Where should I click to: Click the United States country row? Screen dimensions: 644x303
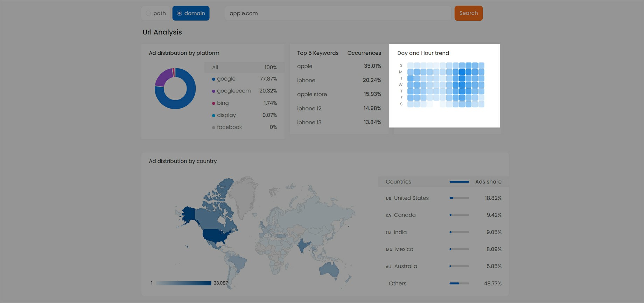pyautogui.click(x=443, y=198)
